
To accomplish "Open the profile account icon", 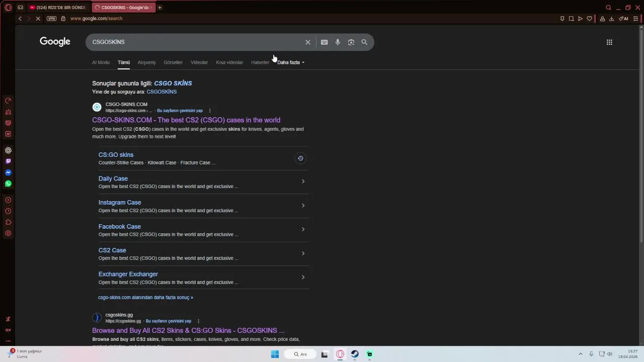I will click(602, 19).
